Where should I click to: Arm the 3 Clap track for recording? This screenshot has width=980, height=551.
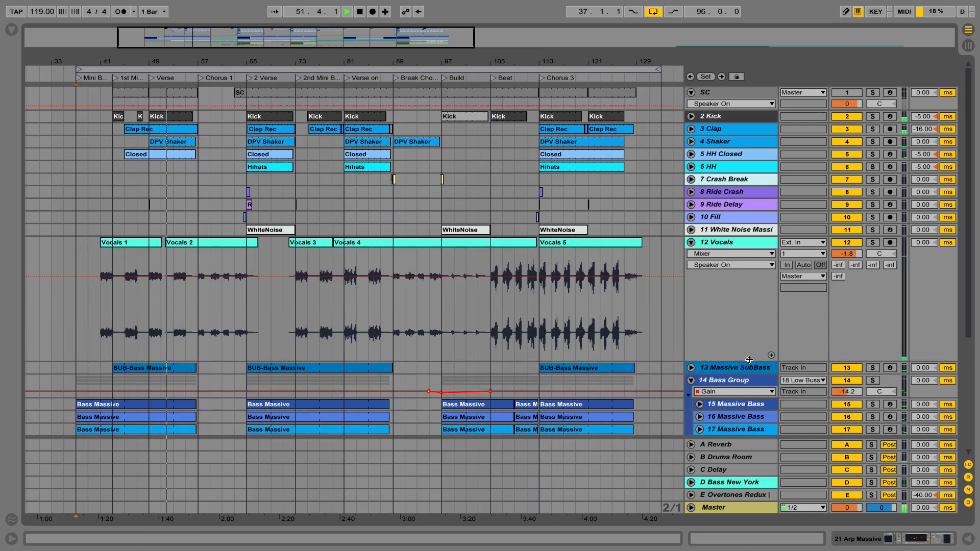pyautogui.click(x=890, y=129)
